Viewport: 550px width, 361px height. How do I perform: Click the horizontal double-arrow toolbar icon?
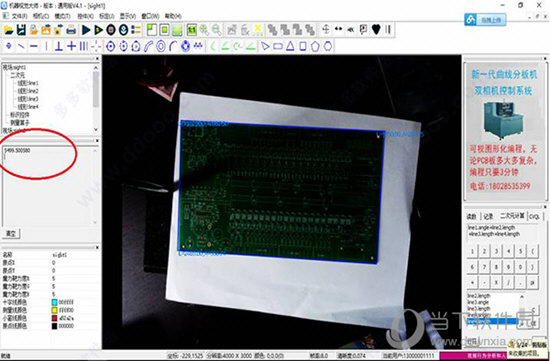[x=338, y=29]
